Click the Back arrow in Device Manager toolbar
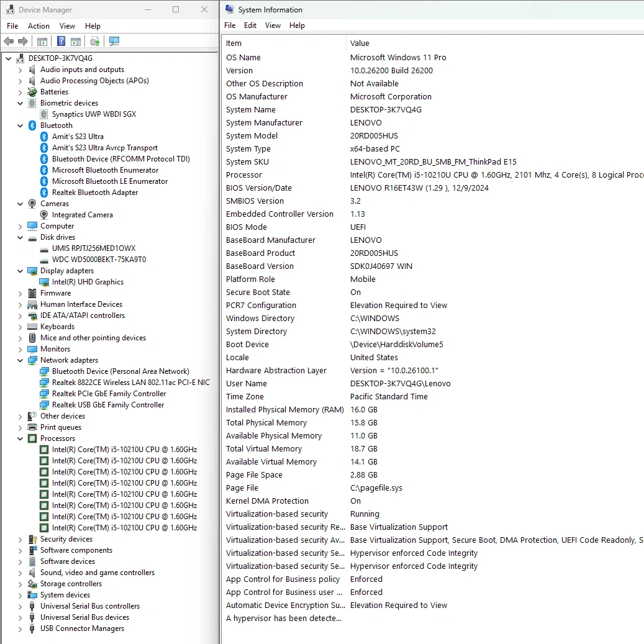This screenshot has width=644, height=644. (9, 42)
